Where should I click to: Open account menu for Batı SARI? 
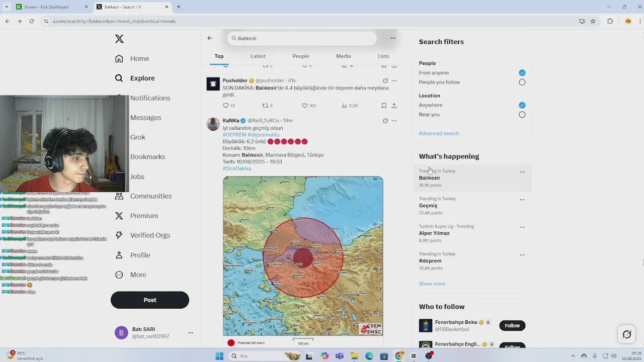191,333
